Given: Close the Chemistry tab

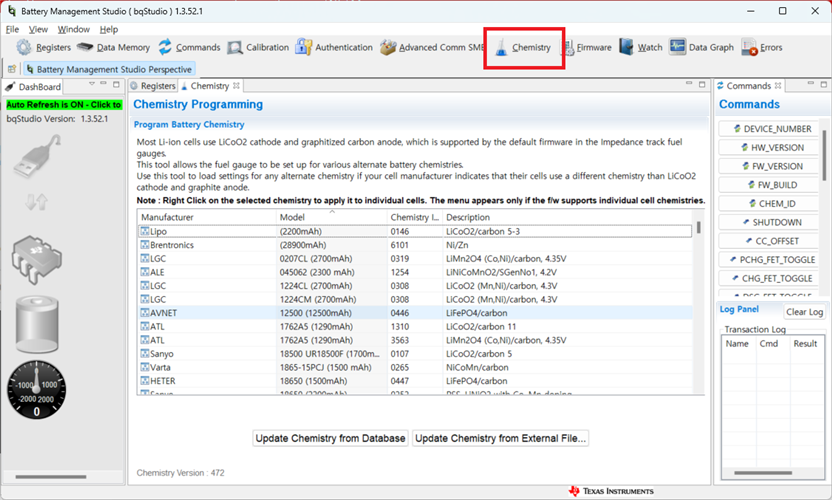Looking at the screenshot, I should 236,85.
